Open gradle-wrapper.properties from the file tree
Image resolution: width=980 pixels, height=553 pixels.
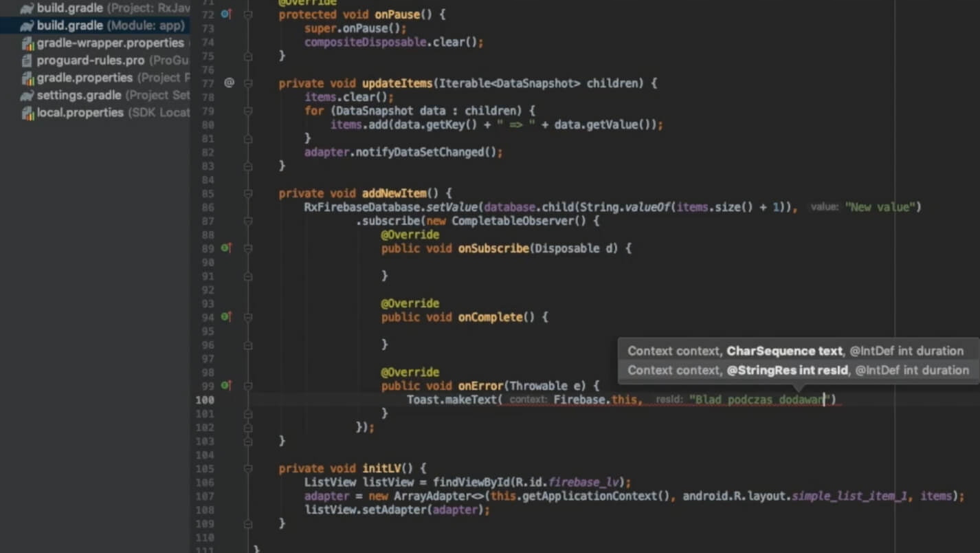coord(111,43)
